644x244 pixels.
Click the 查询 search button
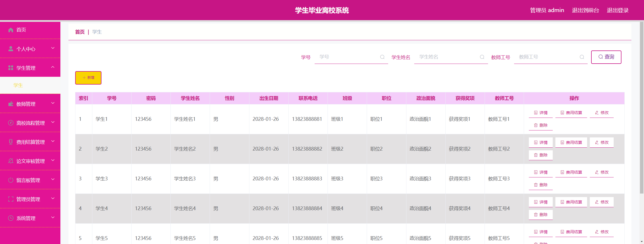tap(606, 57)
